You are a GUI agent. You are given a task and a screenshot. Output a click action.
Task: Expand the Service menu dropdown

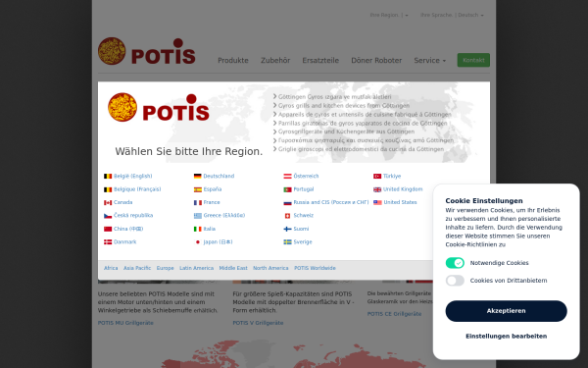[x=430, y=60]
